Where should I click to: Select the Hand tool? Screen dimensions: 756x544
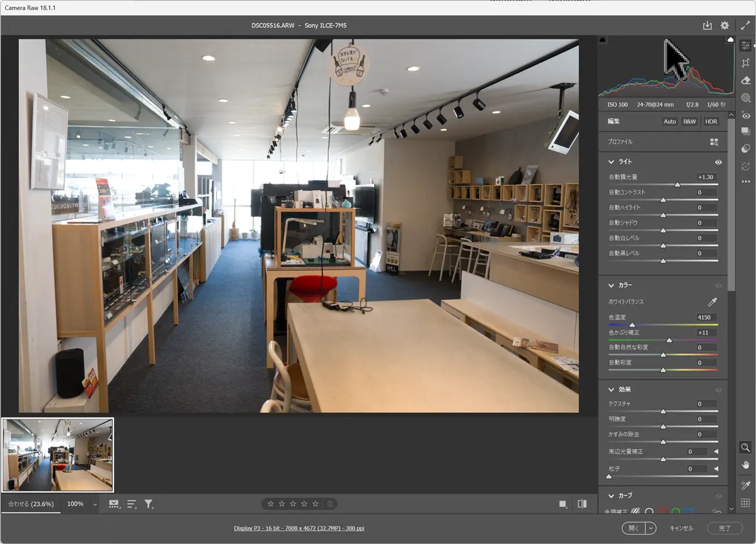[746, 465]
